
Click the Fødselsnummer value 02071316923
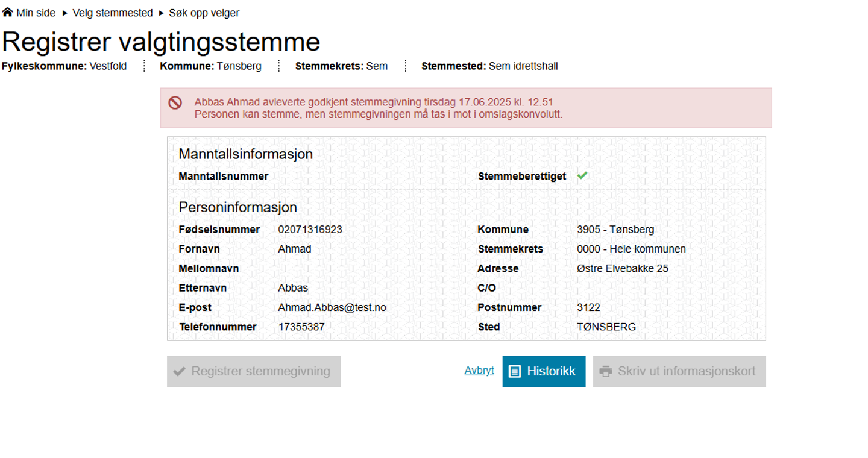tap(310, 230)
